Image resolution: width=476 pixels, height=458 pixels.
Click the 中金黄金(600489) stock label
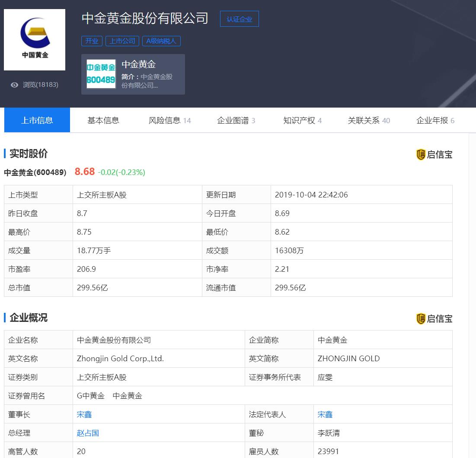click(x=35, y=172)
